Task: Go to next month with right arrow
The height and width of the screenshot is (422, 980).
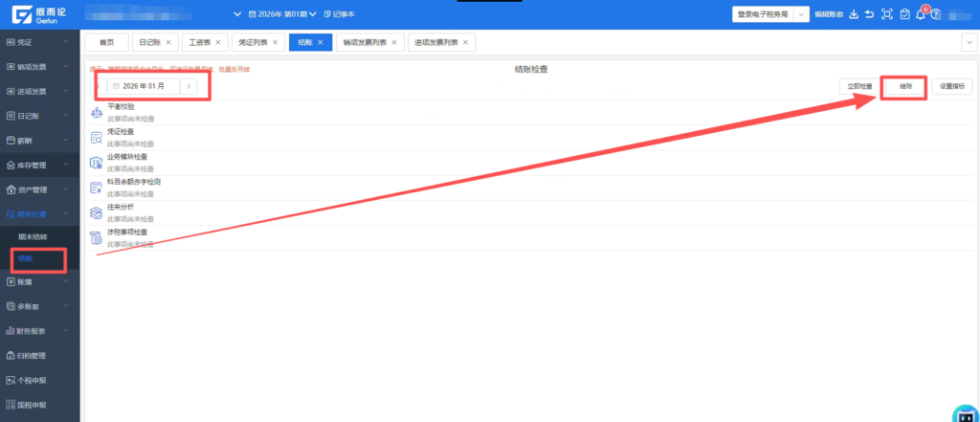Action: tap(189, 86)
